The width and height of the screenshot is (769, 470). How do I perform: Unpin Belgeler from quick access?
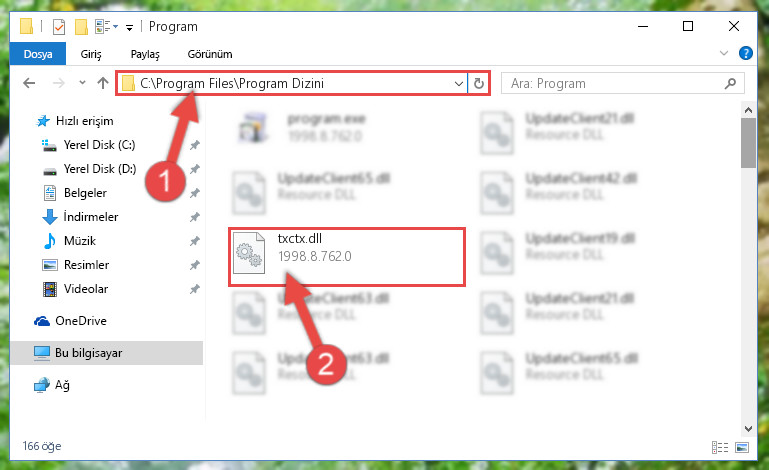(x=195, y=193)
